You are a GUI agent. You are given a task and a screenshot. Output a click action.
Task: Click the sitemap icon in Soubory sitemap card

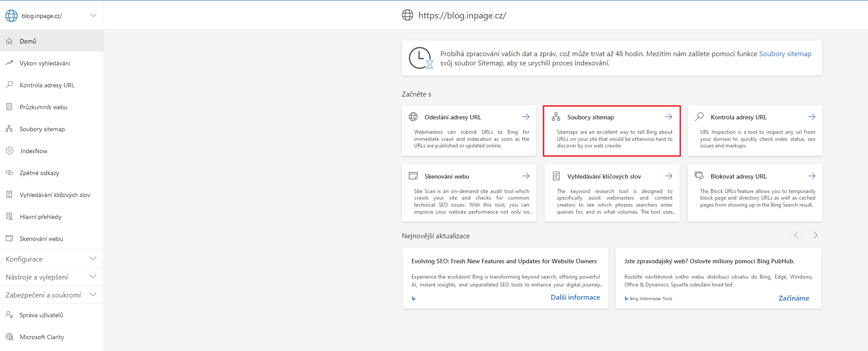(x=556, y=117)
